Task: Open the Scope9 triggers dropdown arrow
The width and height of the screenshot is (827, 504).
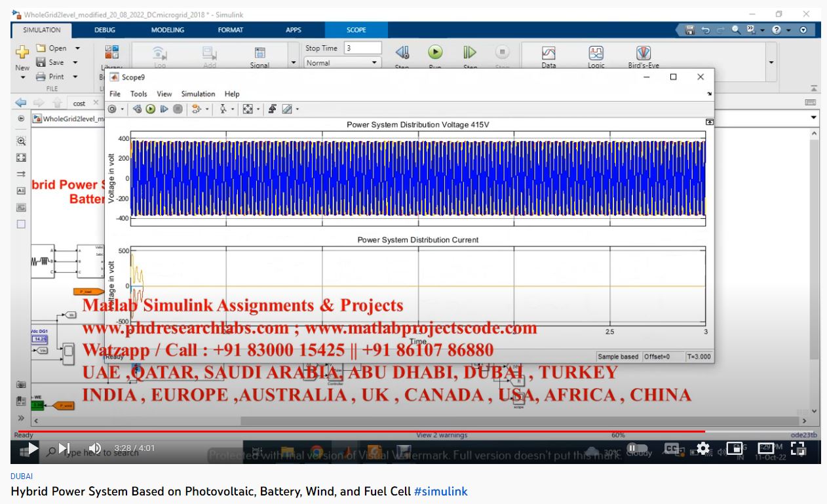Action: click(x=207, y=109)
